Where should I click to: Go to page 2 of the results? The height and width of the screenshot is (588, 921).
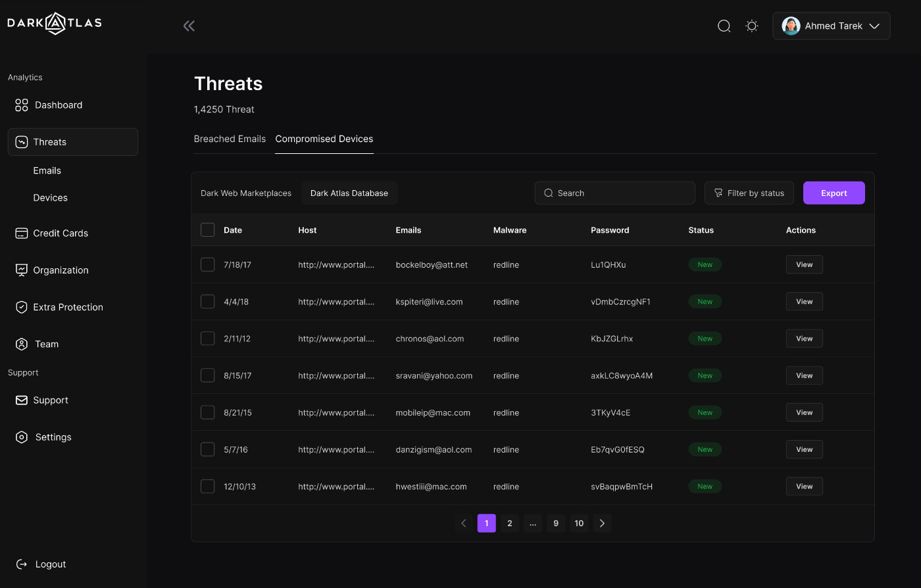coord(510,523)
